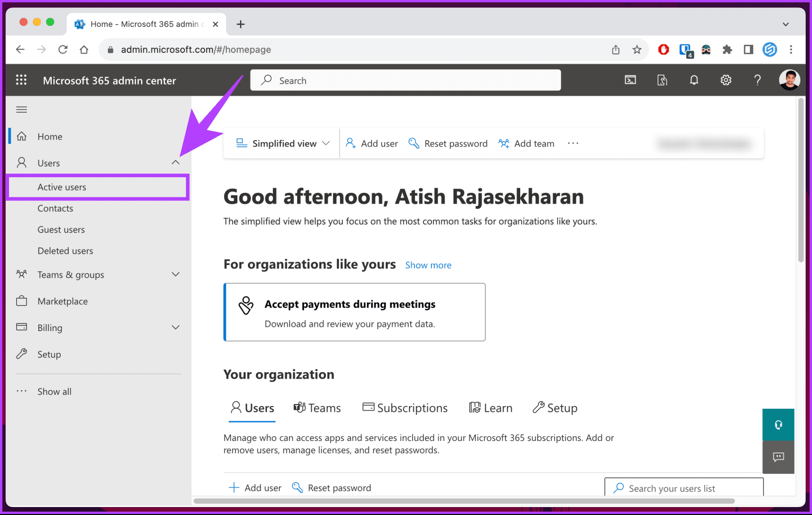Open the Microsoft 365 app launcher grid
The image size is (812, 515).
tap(21, 80)
